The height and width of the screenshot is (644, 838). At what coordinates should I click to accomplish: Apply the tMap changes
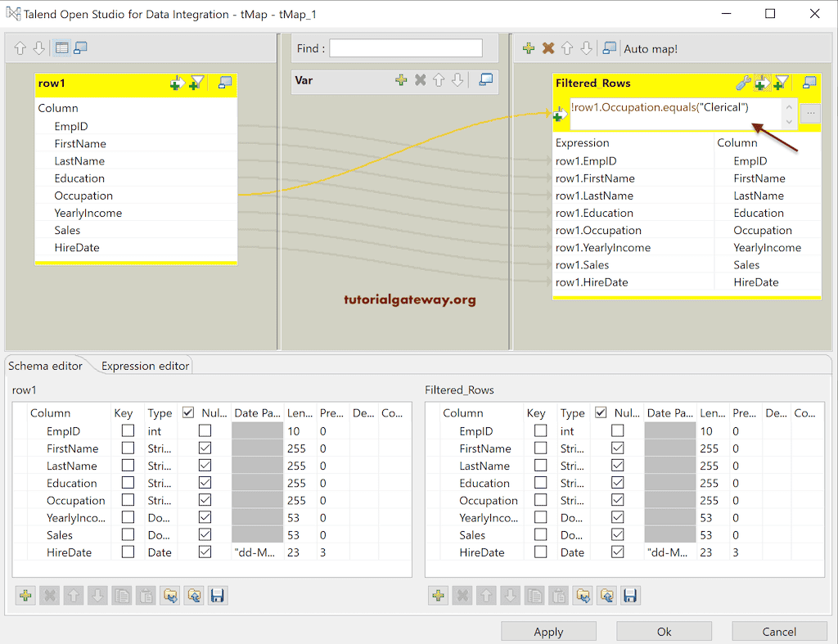548,631
